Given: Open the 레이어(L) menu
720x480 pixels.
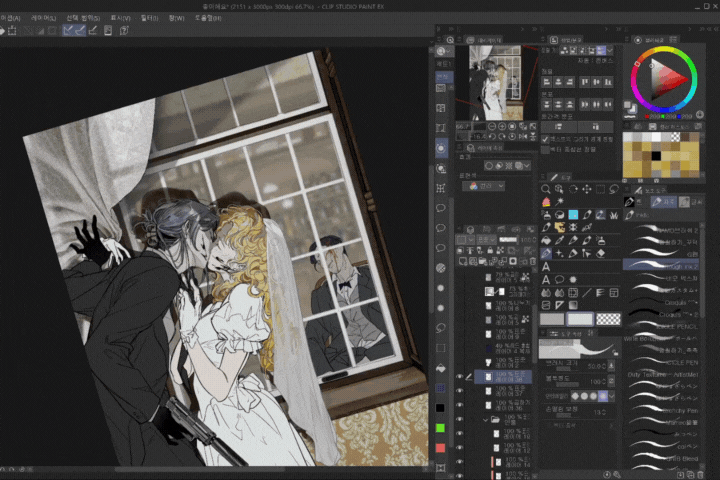Looking at the screenshot, I should coord(43,18).
